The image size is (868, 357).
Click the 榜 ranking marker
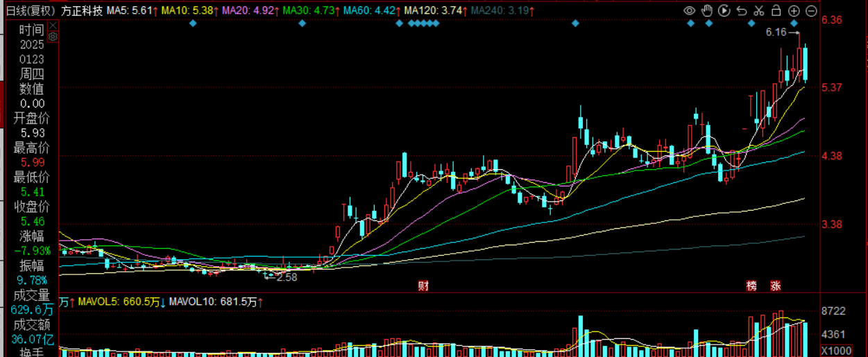click(x=751, y=286)
